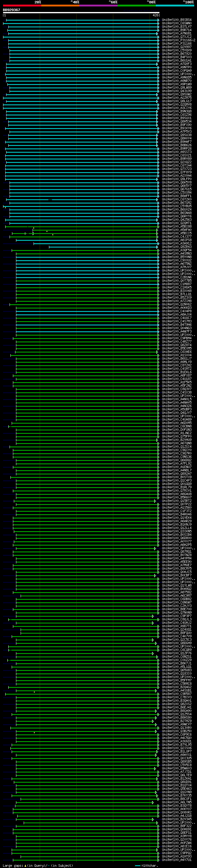Click hit label UniRef100_A0KKD3

click(x=176, y=308)
